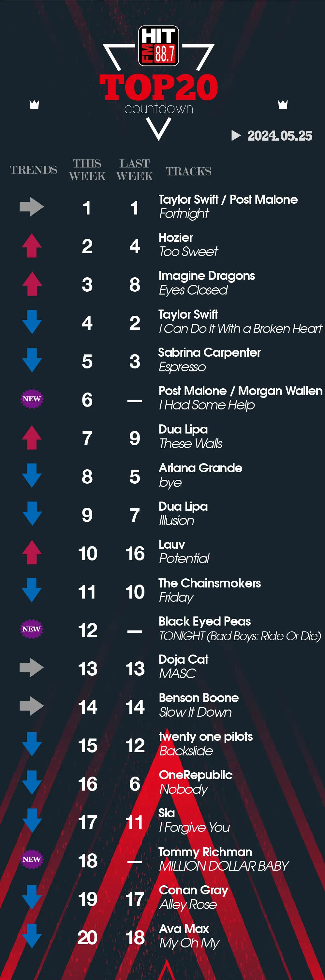The height and width of the screenshot is (980, 325).
Task: Click the gray steady arrow for Fortnight
Action: pos(32,207)
